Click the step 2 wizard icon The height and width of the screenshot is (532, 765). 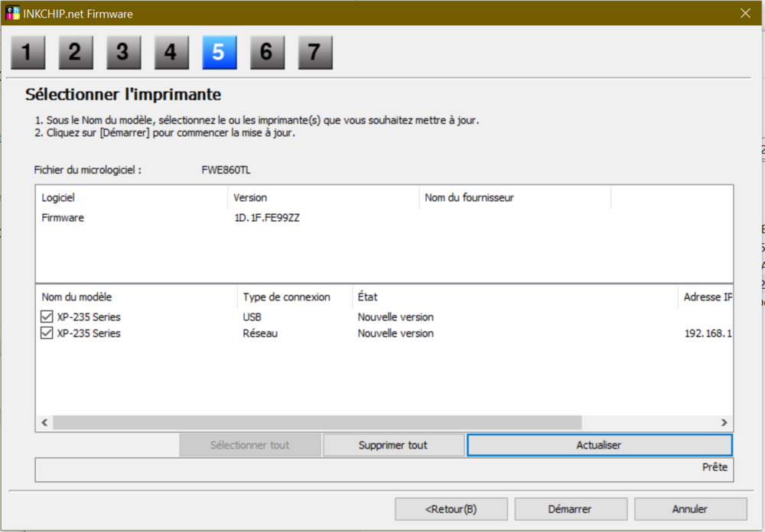pos(76,52)
